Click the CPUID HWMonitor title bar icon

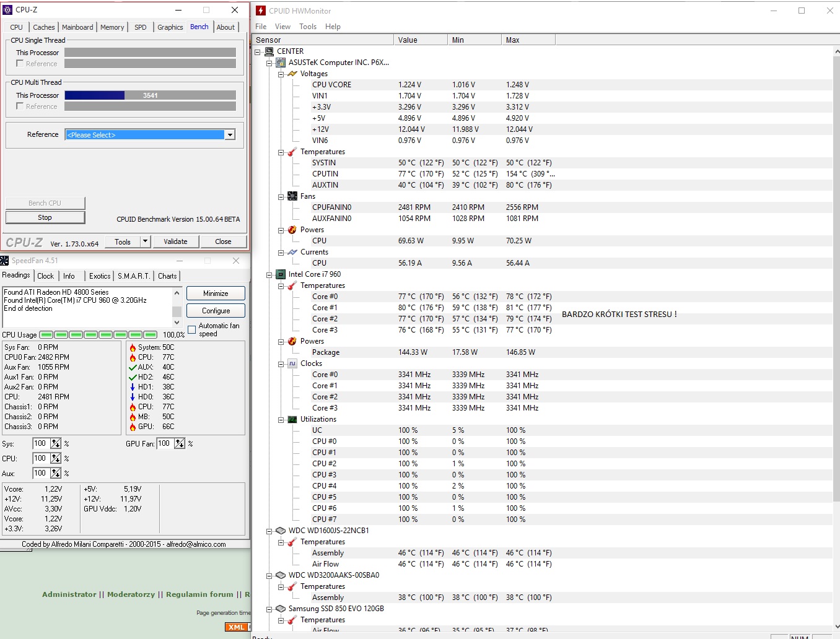261,11
